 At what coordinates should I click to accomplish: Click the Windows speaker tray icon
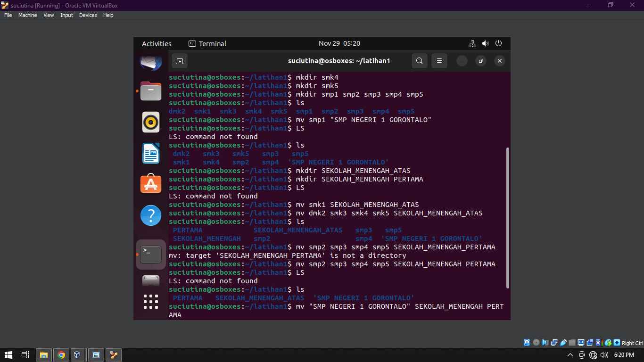[604, 355]
